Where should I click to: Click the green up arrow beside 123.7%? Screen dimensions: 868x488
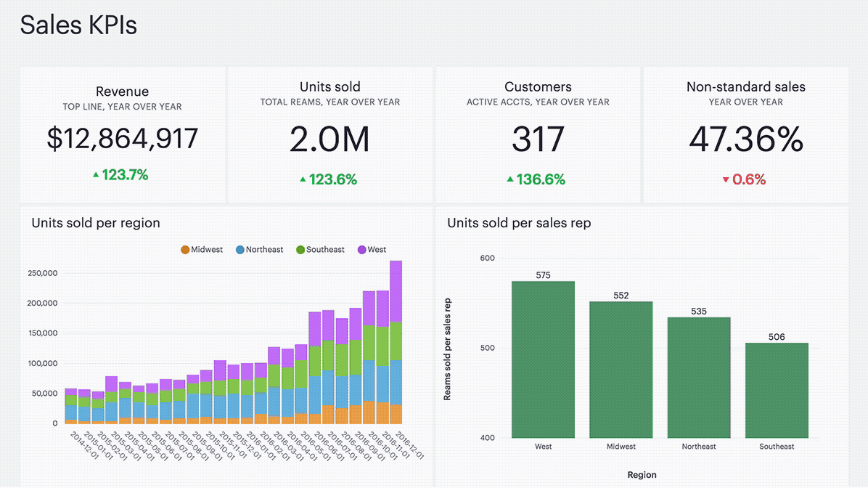pyautogui.click(x=96, y=175)
